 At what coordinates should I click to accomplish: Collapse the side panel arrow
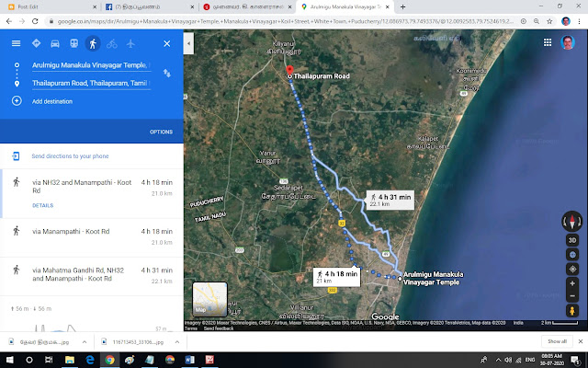(x=188, y=43)
